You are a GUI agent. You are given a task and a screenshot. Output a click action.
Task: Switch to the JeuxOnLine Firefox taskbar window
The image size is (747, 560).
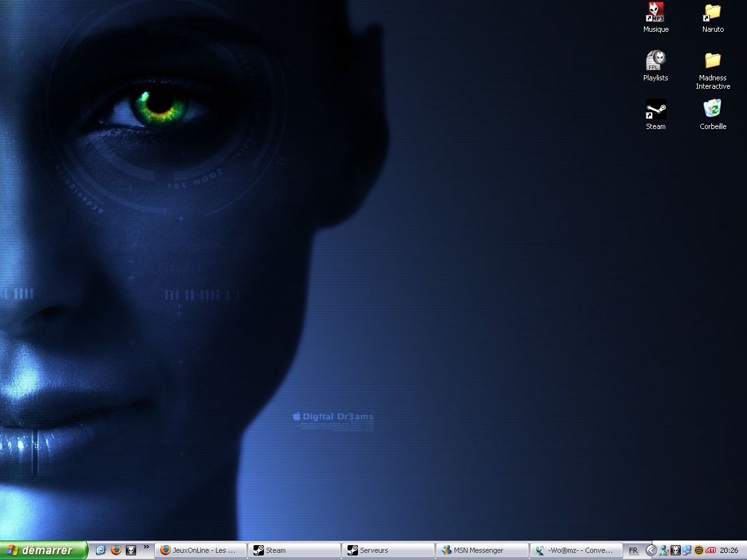(201, 550)
